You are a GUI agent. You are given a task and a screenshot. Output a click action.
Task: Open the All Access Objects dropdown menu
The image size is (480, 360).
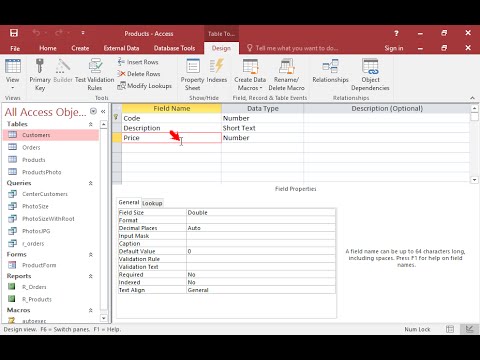[93, 111]
